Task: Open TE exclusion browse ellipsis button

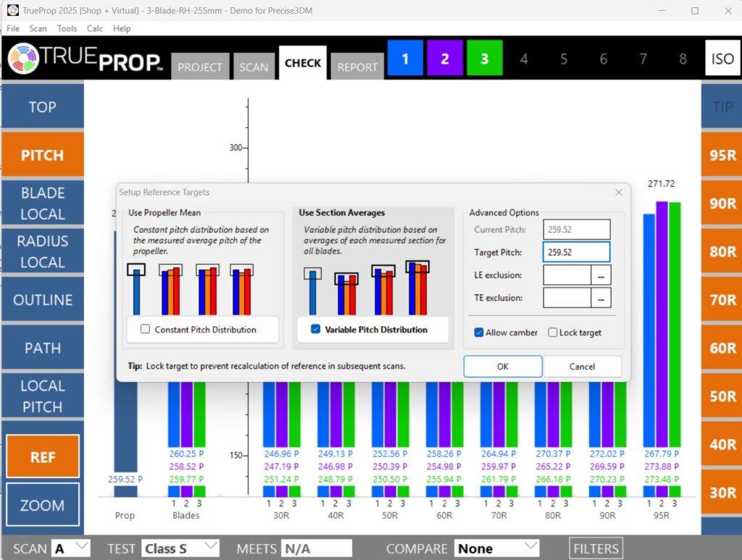Action: [x=601, y=298]
